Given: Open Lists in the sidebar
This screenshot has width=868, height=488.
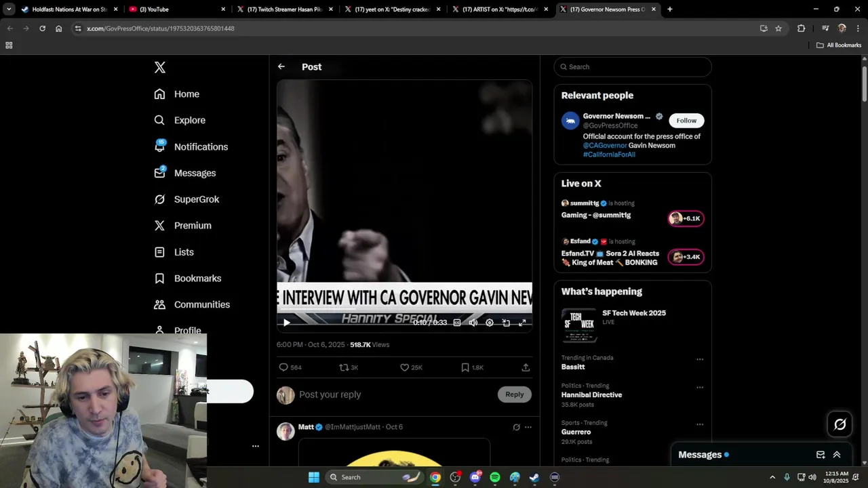Looking at the screenshot, I should (x=174, y=252).
